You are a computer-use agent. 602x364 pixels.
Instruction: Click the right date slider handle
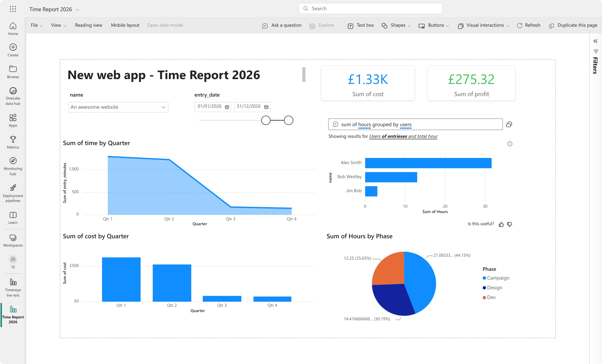(x=289, y=120)
